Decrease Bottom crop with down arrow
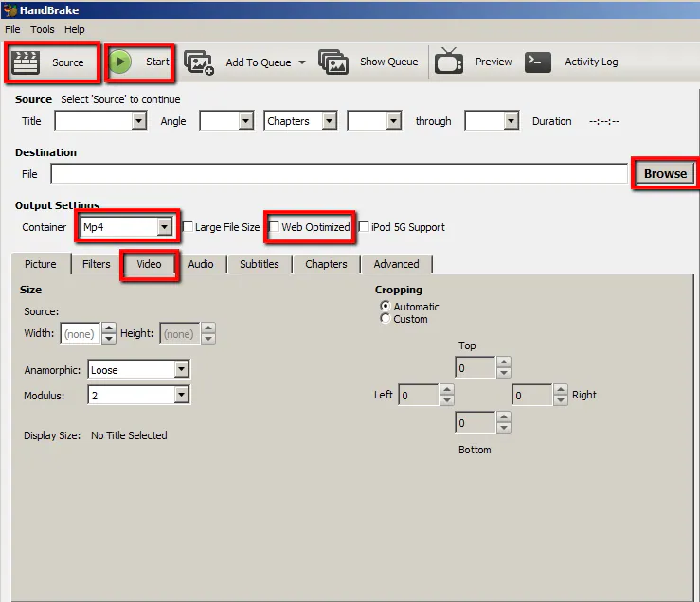This screenshot has width=700, height=602. pyautogui.click(x=504, y=428)
